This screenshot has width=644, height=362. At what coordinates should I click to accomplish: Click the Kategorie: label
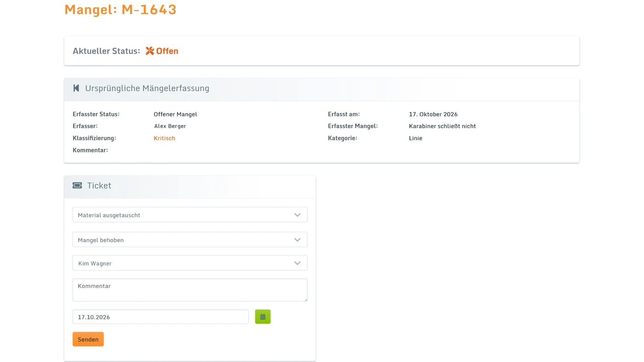coord(342,138)
